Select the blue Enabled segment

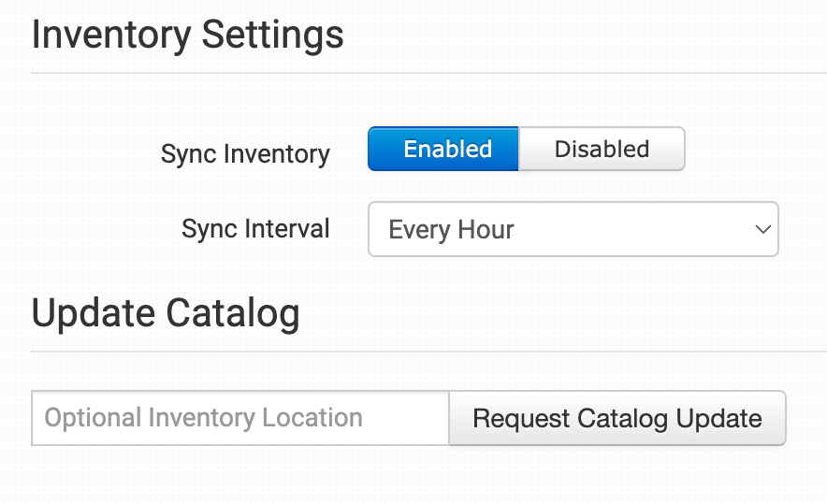tap(443, 150)
